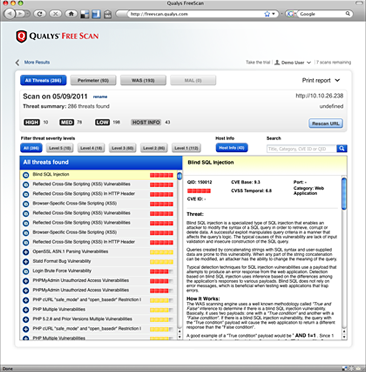The image size is (366, 372).
Task: Click the bookmark star in address bar
Action: click(267, 14)
